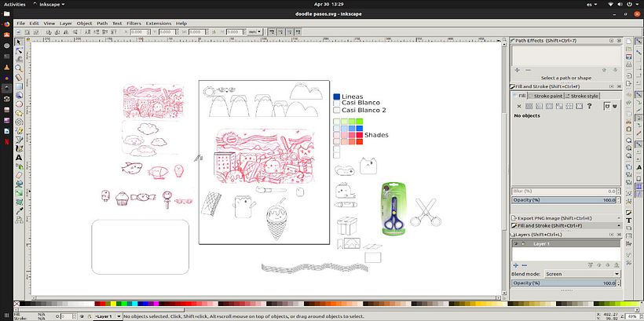Collapse the Fill and Stroke panel arrow
Screen dimensions: 644x321
click(619, 226)
